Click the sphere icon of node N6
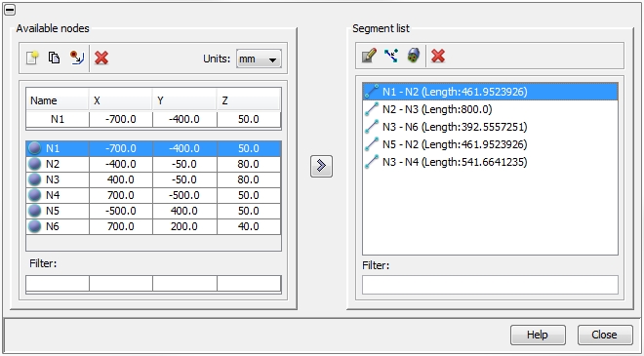 pyautogui.click(x=35, y=226)
